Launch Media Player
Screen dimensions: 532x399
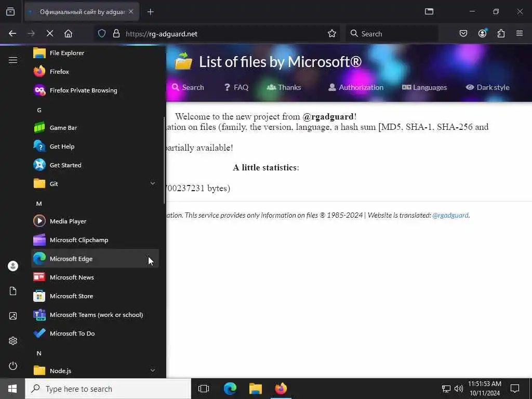point(95,221)
